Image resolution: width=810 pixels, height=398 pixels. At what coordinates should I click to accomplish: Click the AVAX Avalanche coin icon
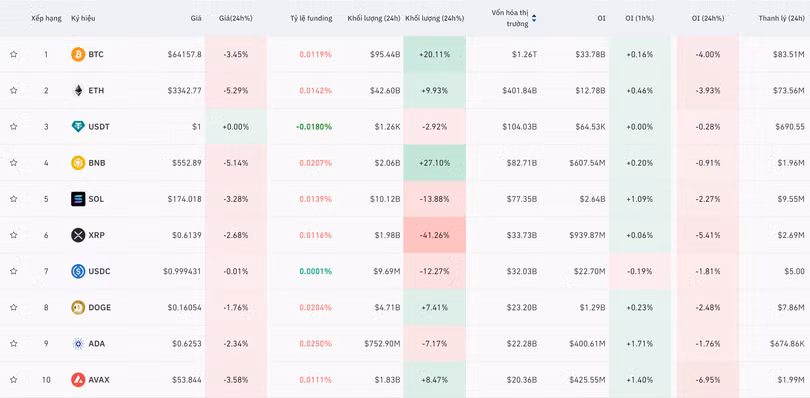pyautogui.click(x=78, y=380)
